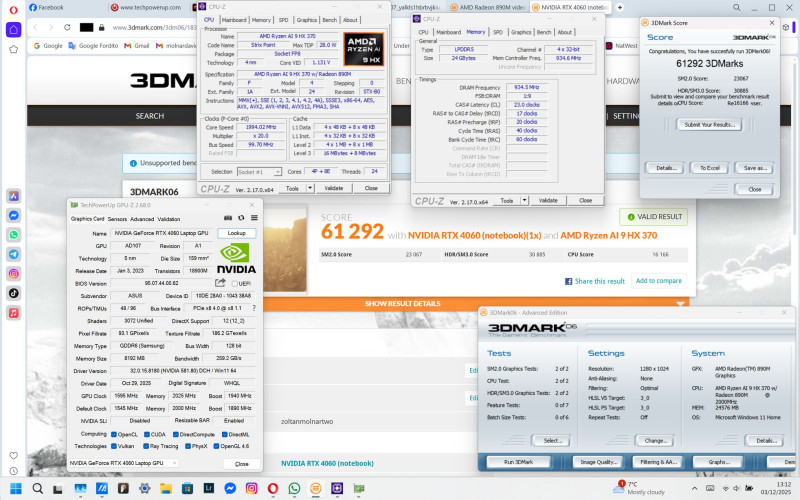Reload the 3dmark.com page
Screen dimensions: 800x500
coord(67,28)
